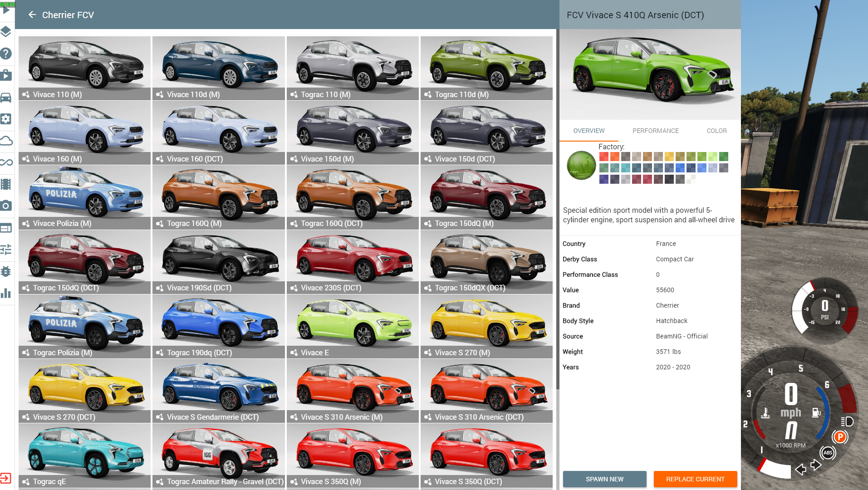Click the back arrow next to Cherrier FCV
The height and width of the screenshot is (490, 868).
[x=32, y=15]
